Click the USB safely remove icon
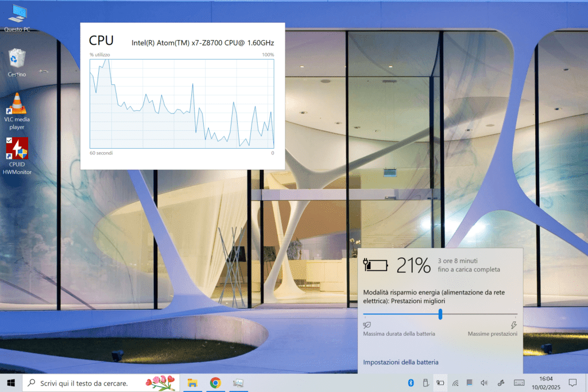588x392 pixels. (425, 383)
